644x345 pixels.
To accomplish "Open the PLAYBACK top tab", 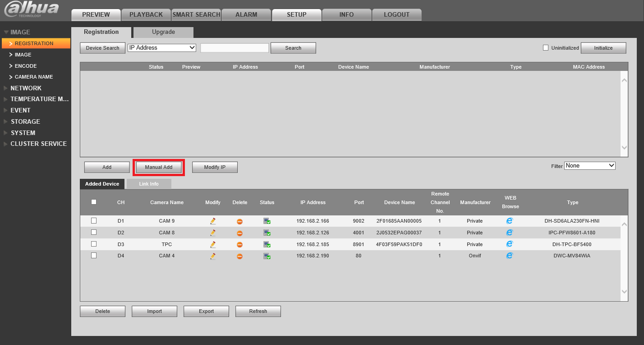I will click(x=146, y=14).
